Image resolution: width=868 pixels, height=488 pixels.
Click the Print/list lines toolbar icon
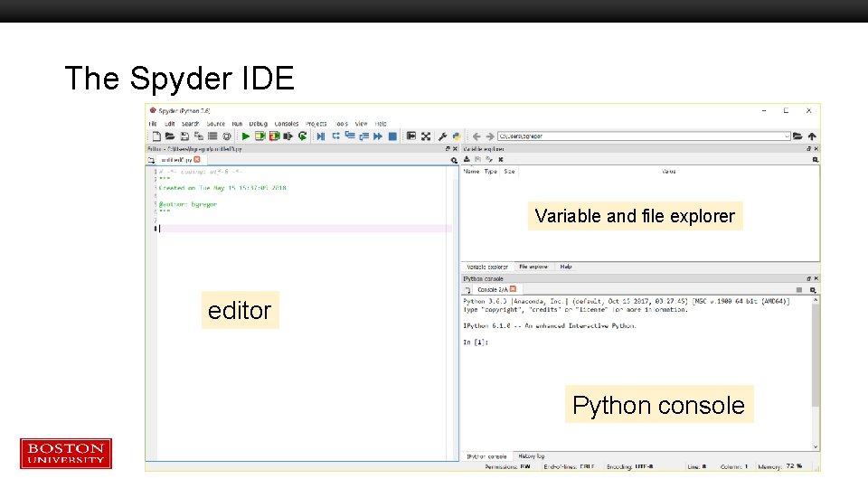pos(212,136)
